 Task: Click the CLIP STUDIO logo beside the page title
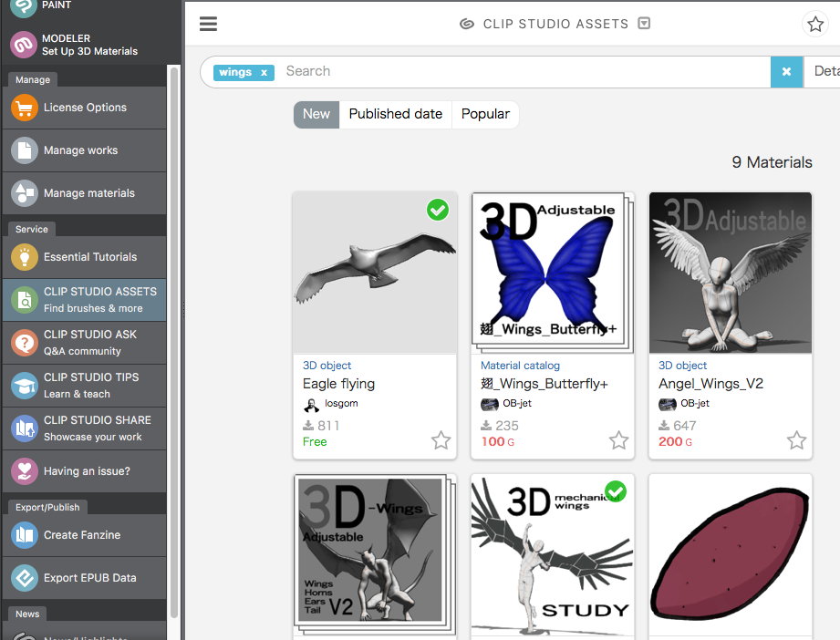[x=467, y=24]
